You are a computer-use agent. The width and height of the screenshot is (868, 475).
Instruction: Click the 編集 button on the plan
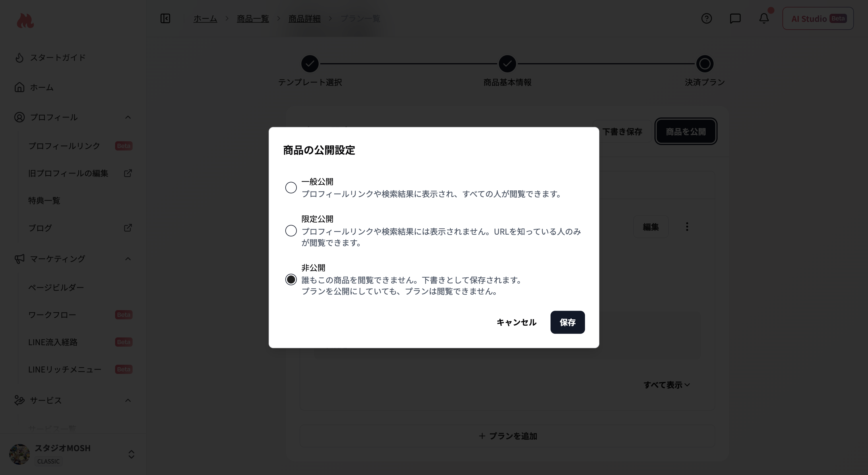point(651,227)
